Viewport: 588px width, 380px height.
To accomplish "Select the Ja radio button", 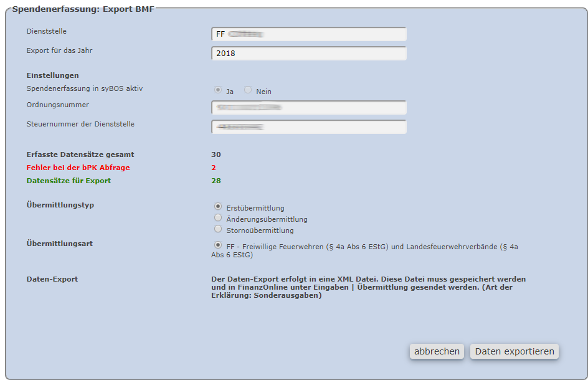I will coord(218,90).
